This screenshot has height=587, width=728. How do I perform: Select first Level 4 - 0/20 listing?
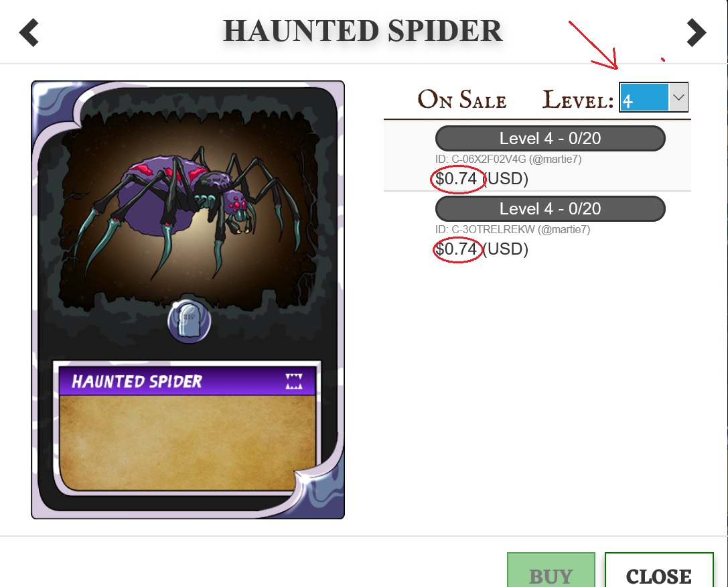(550, 139)
